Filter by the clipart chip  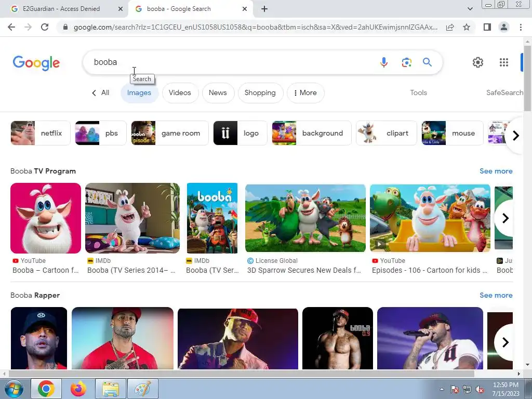click(x=386, y=133)
